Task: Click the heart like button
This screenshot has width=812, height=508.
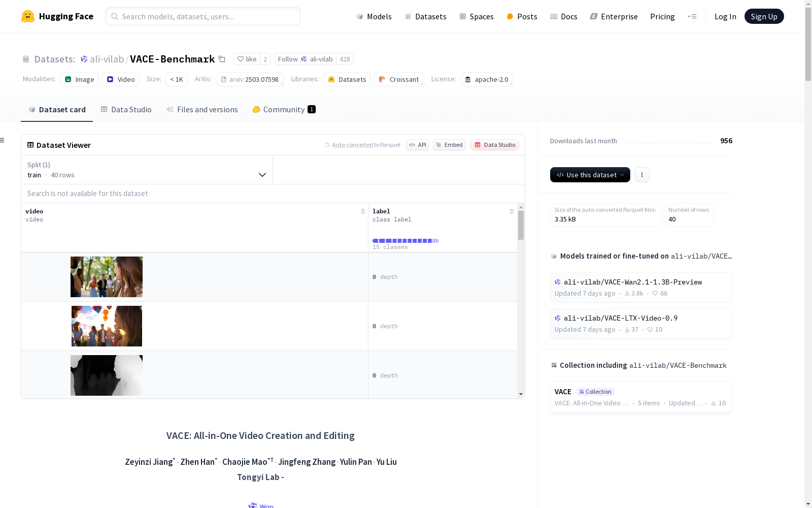Action: pos(247,59)
